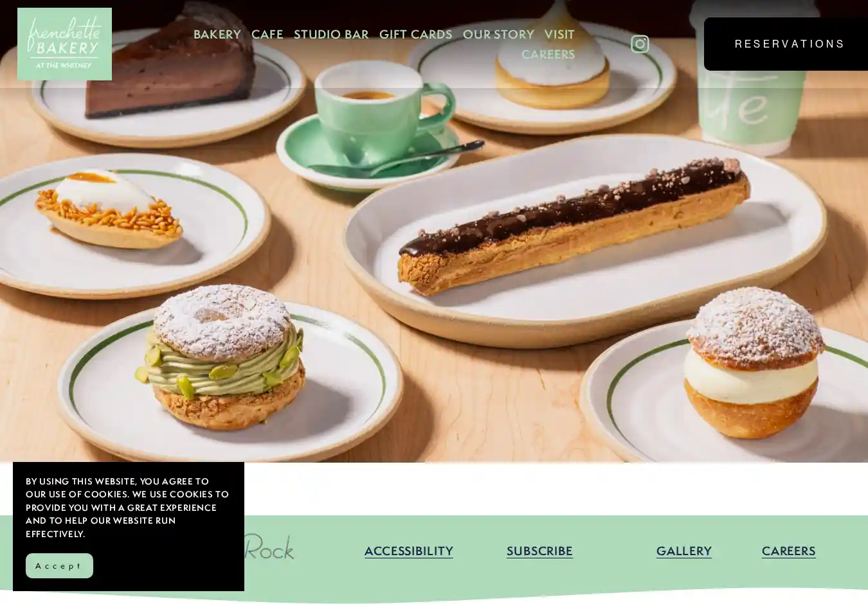Click the Careers footer link

pos(789,551)
